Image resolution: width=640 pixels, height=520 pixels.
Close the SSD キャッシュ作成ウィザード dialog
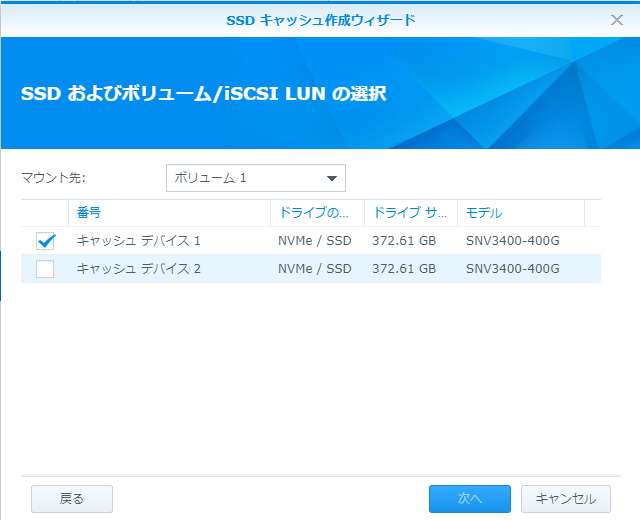coord(616,20)
